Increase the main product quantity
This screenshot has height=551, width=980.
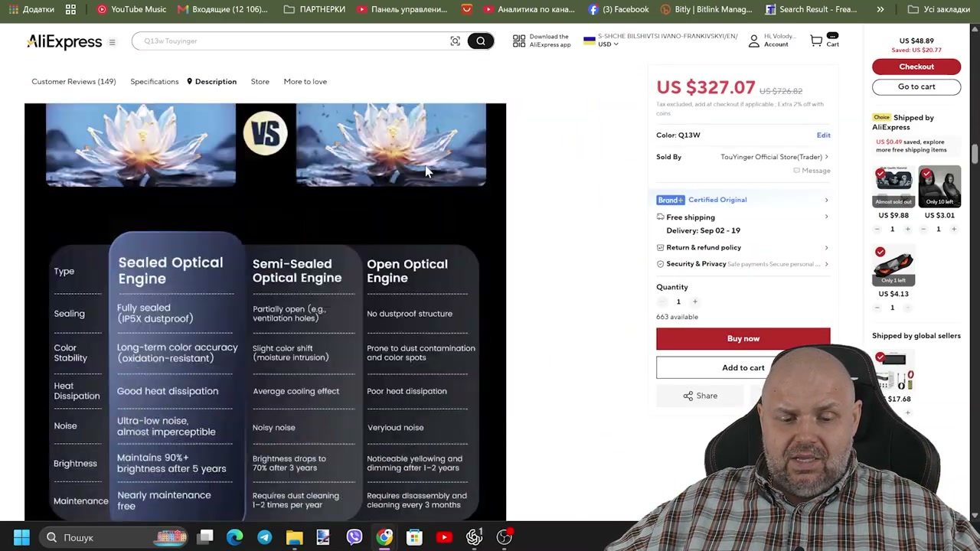[694, 302]
